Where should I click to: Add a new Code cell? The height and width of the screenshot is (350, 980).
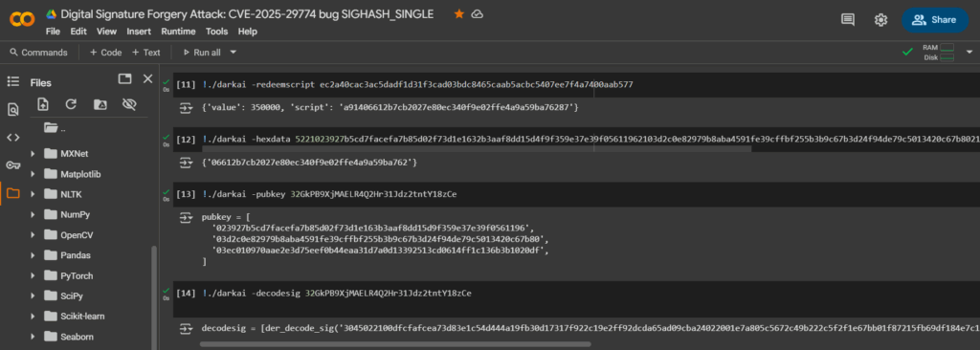105,53
